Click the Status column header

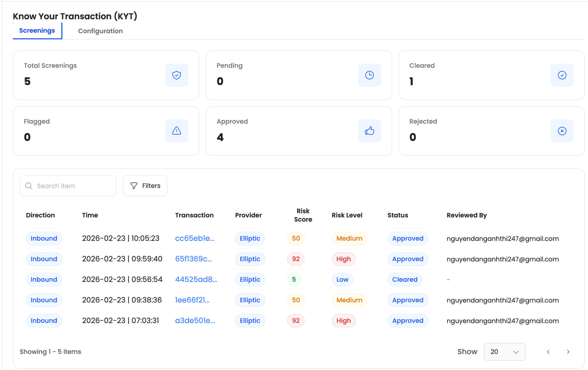(398, 215)
